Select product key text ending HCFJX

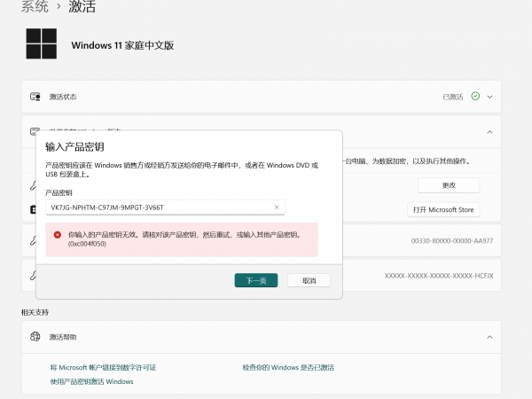click(439, 276)
